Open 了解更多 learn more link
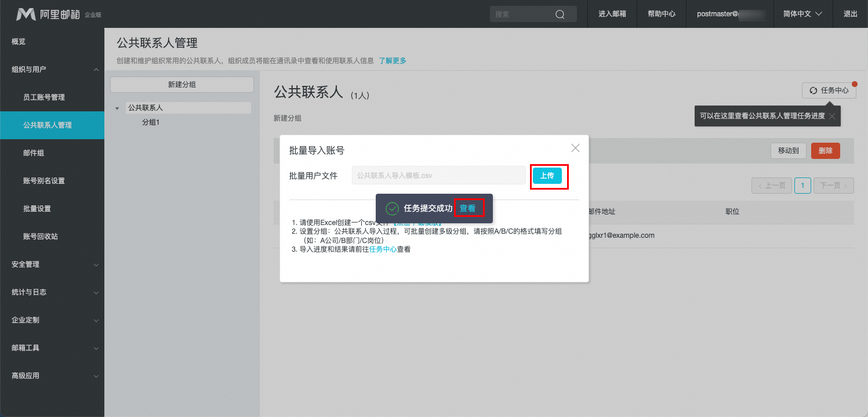The height and width of the screenshot is (417, 868). [x=393, y=60]
